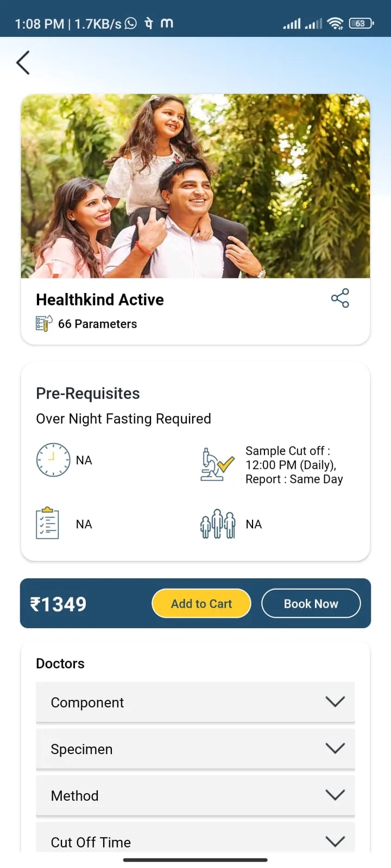Expand the Specimen chevron
Screen dimensions: 391x868
point(335,748)
